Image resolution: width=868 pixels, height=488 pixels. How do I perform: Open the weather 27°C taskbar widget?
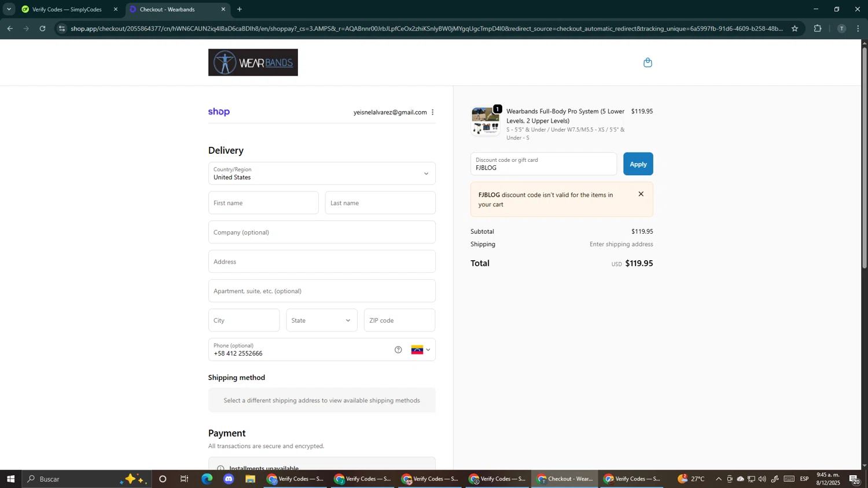[692, 479]
